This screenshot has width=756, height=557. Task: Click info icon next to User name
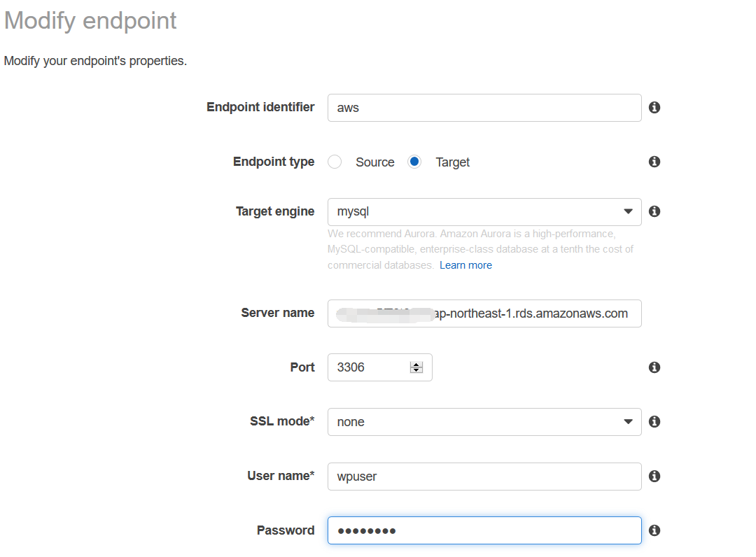[x=654, y=476]
